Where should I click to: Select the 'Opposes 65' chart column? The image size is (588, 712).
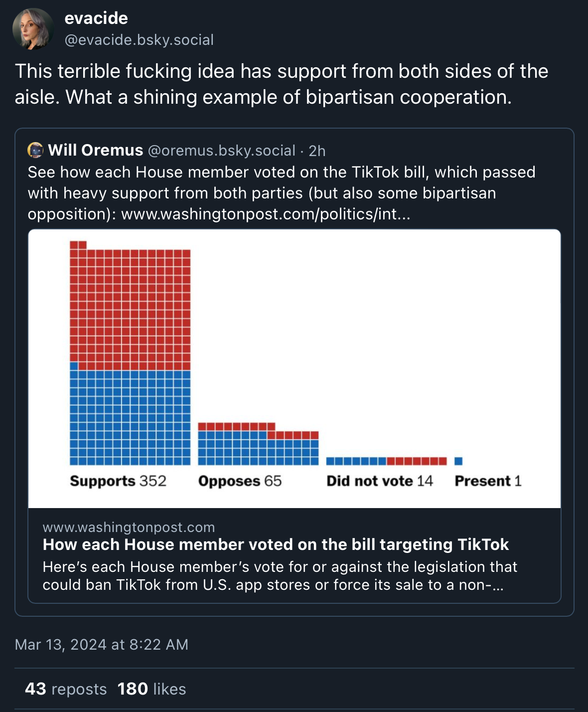pos(258,444)
